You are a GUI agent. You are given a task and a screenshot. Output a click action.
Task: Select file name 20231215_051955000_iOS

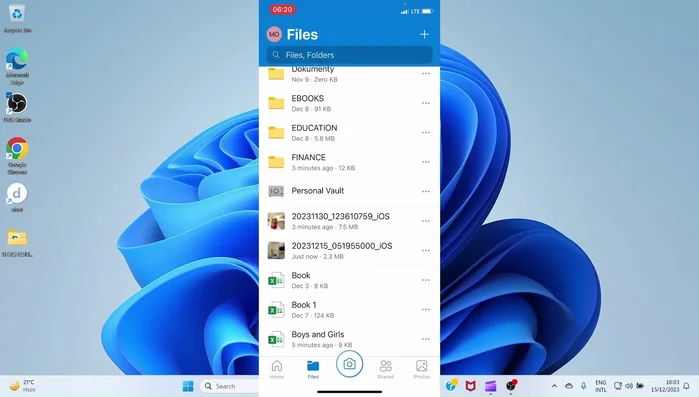342,246
